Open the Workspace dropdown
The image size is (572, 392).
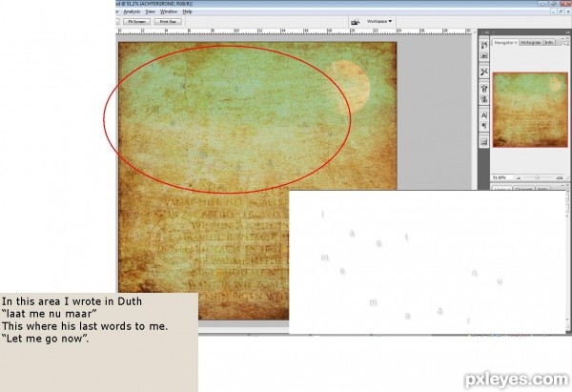379,22
